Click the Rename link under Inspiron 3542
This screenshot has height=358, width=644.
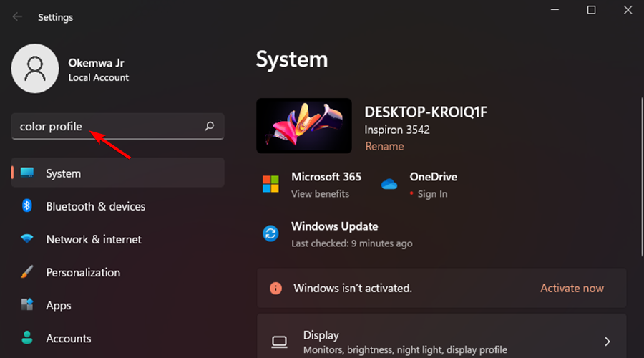(x=384, y=146)
